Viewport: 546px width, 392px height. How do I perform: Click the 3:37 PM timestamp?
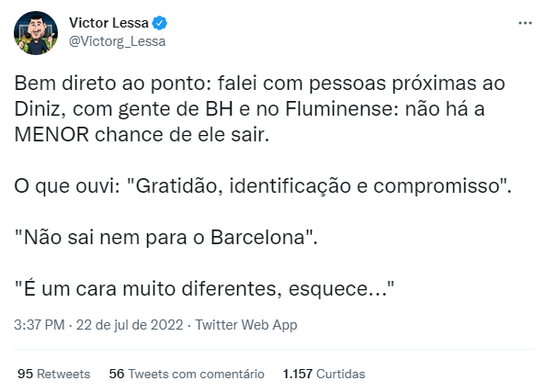(x=40, y=325)
